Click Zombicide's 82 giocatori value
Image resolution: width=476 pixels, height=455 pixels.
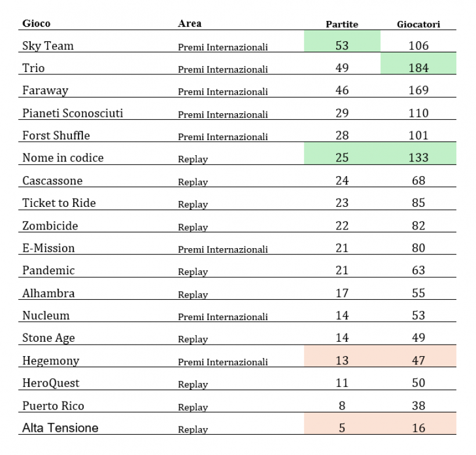(419, 225)
